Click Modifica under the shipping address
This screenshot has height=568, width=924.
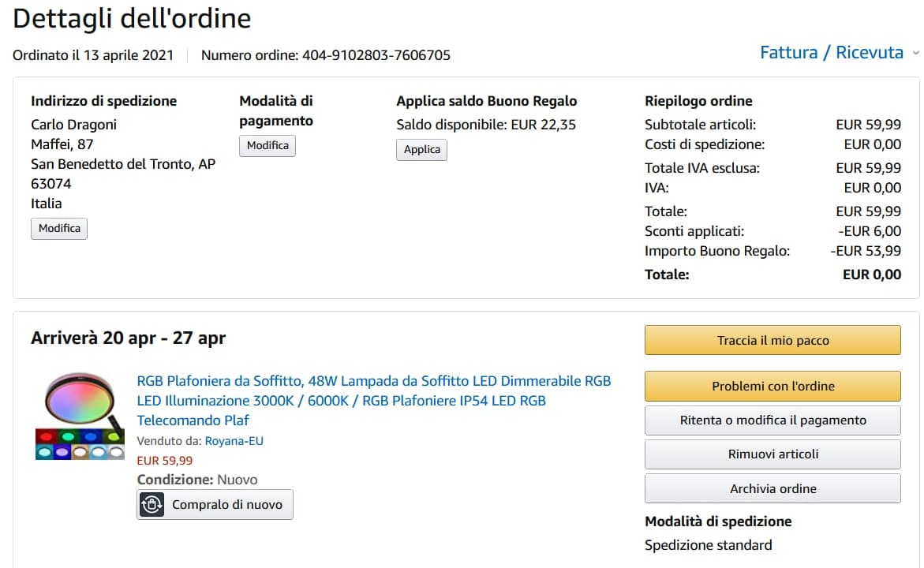pyautogui.click(x=59, y=229)
